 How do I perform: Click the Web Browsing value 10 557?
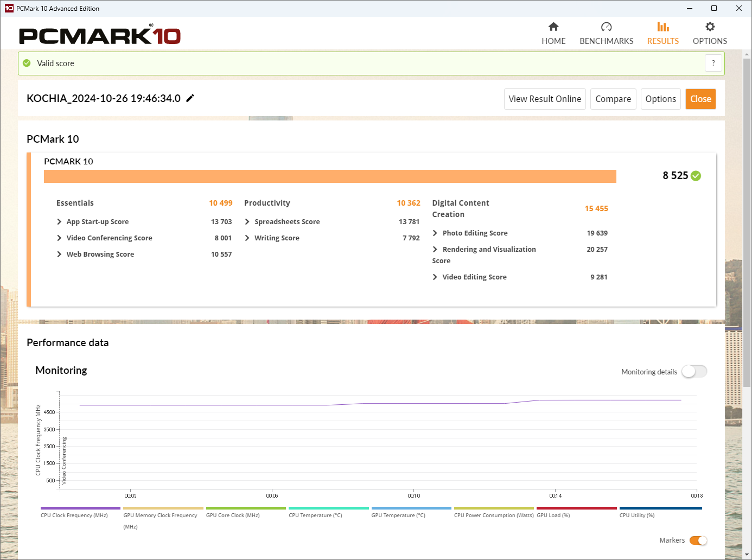tap(221, 254)
